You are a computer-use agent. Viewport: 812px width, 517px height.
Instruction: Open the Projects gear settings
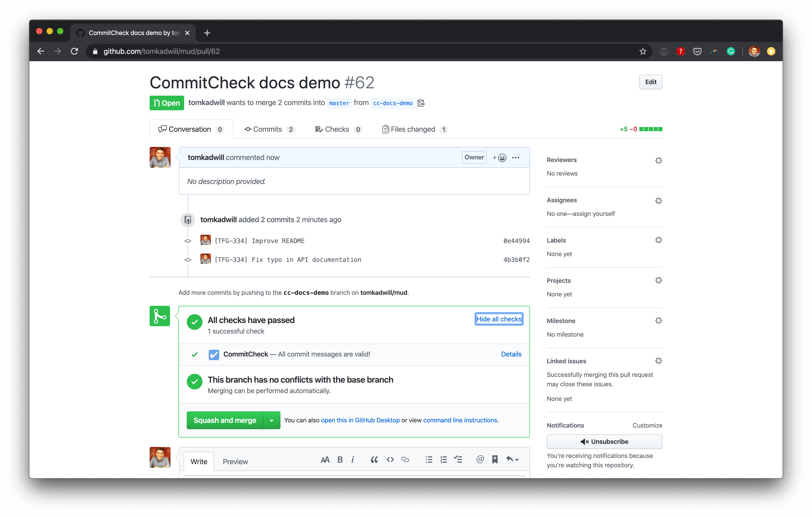[658, 280]
